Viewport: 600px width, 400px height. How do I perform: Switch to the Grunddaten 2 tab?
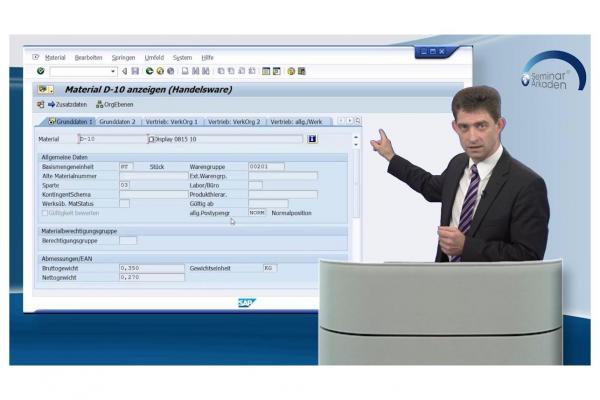117,122
